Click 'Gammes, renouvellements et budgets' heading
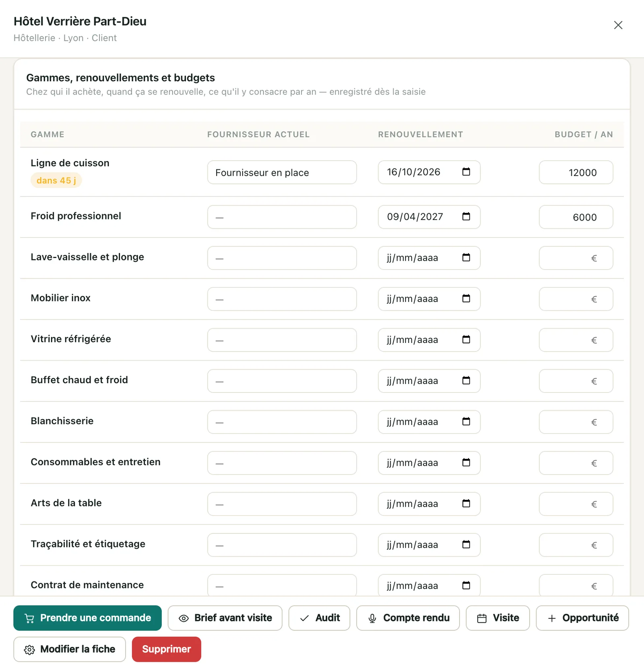Screen dimensions: 644x671 pos(120,78)
